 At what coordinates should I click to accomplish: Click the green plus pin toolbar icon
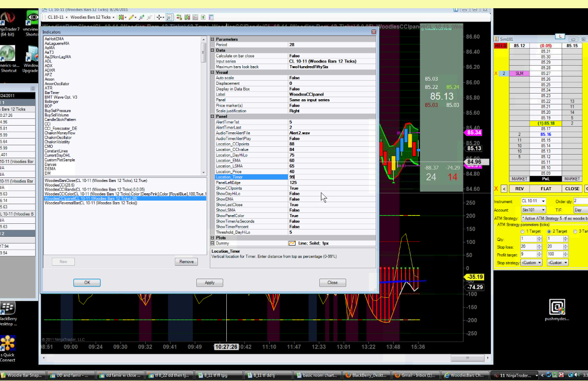pyautogui.click(x=142, y=17)
